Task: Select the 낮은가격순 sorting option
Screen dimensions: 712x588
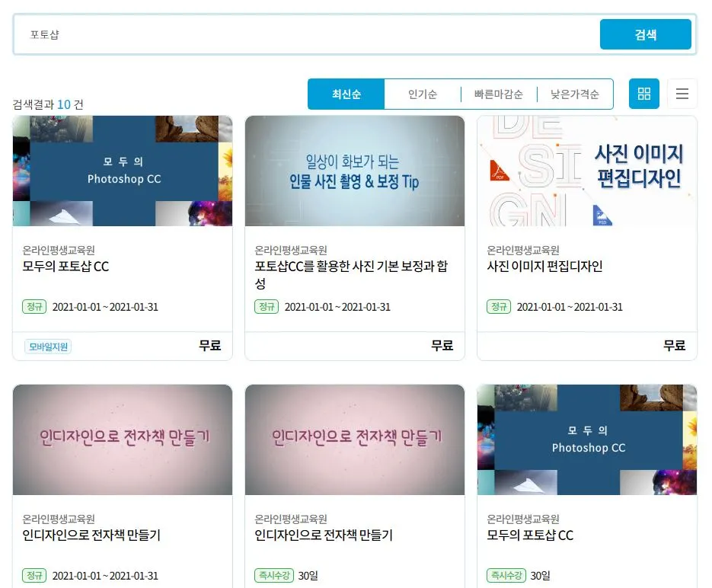Action: tap(575, 94)
